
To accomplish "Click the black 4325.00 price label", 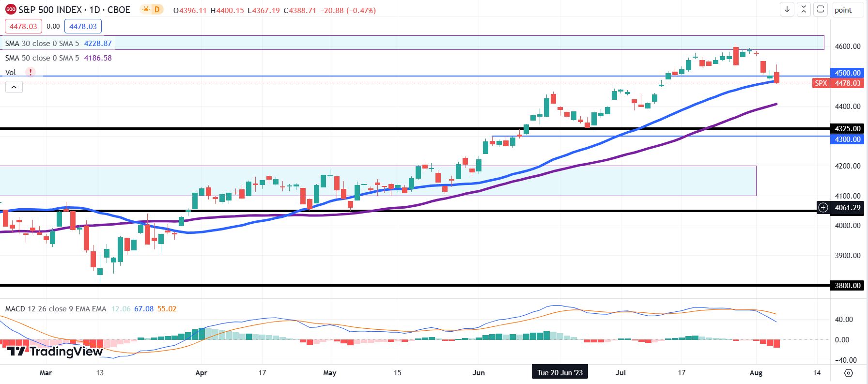I will point(848,128).
